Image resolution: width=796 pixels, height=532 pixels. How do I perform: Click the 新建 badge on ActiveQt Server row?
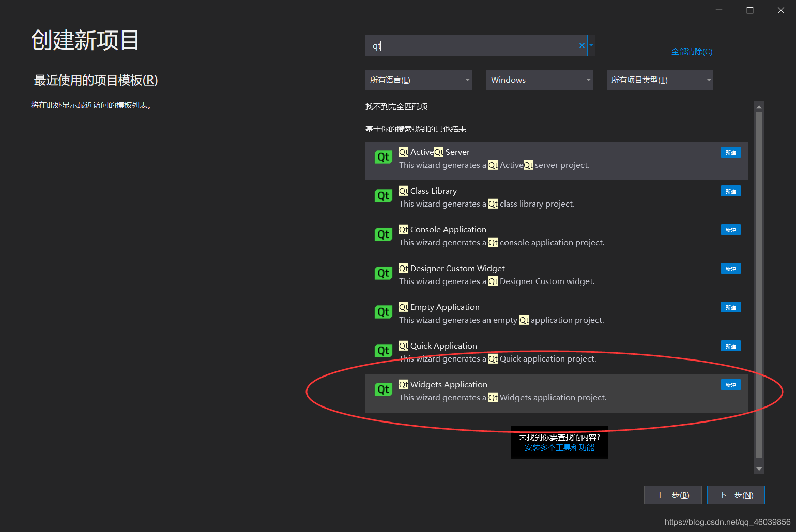(731, 152)
